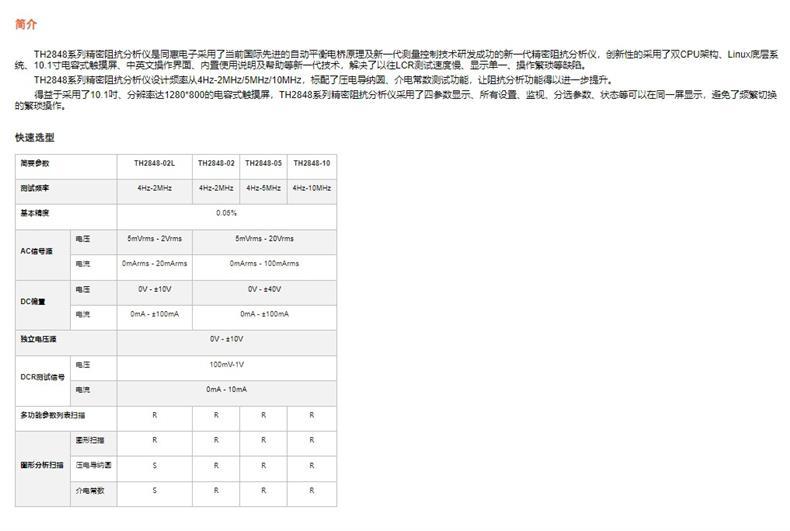Click the DC偏置 row label

33,301
